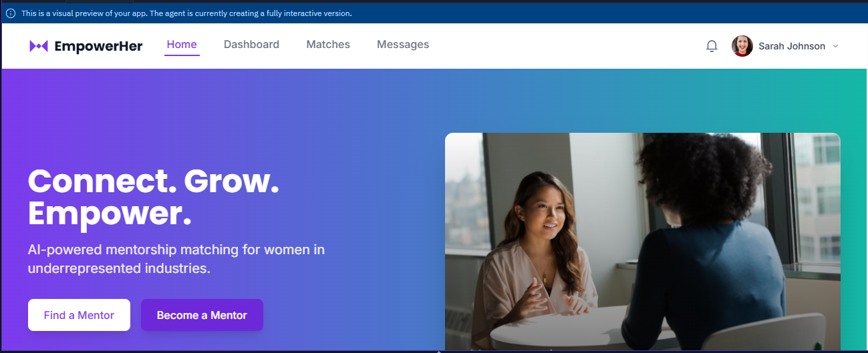This screenshot has height=353, width=868.
Task: Click the 'Connect. Grow.' headline line
Action: [154, 182]
